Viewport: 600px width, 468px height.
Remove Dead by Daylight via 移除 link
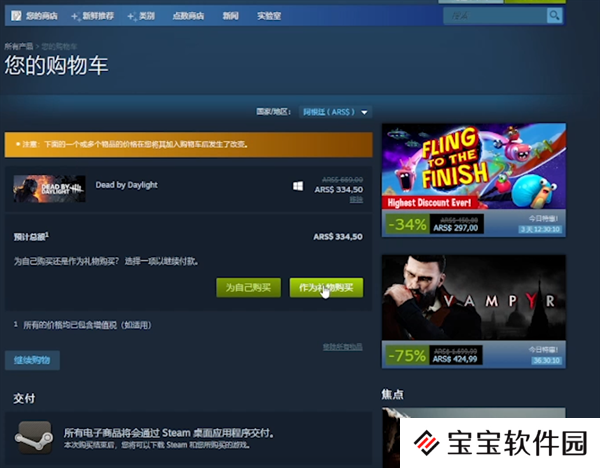coord(356,199)
